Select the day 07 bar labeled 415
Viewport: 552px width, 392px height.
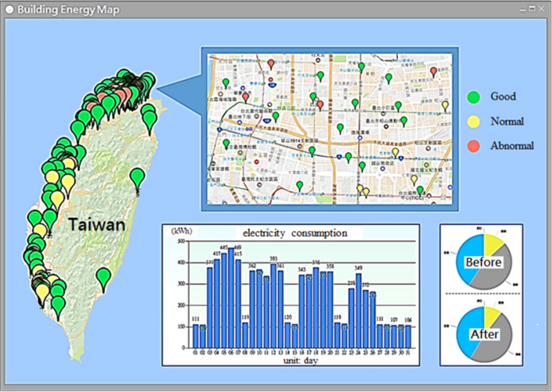(x=238, y=304)
